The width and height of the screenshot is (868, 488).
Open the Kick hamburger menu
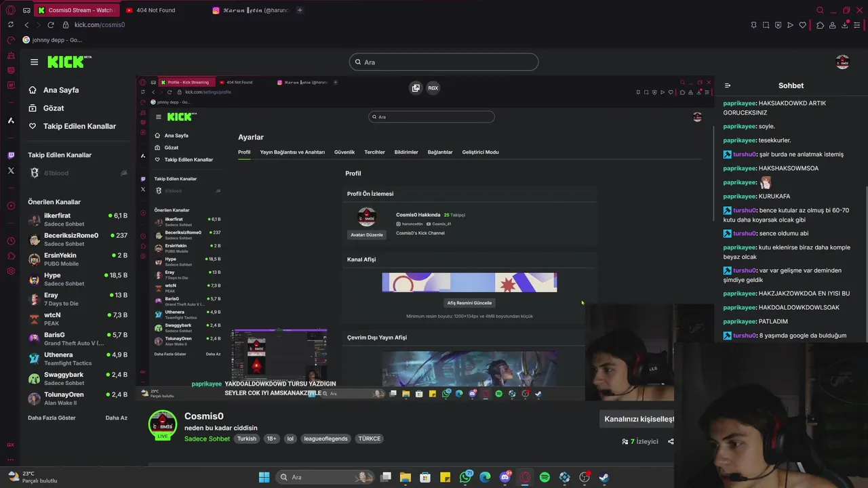click(34, 62)
